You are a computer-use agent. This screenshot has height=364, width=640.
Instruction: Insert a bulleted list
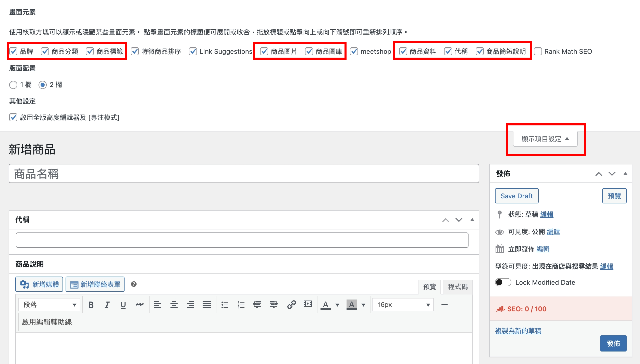(x=225, y=305)
